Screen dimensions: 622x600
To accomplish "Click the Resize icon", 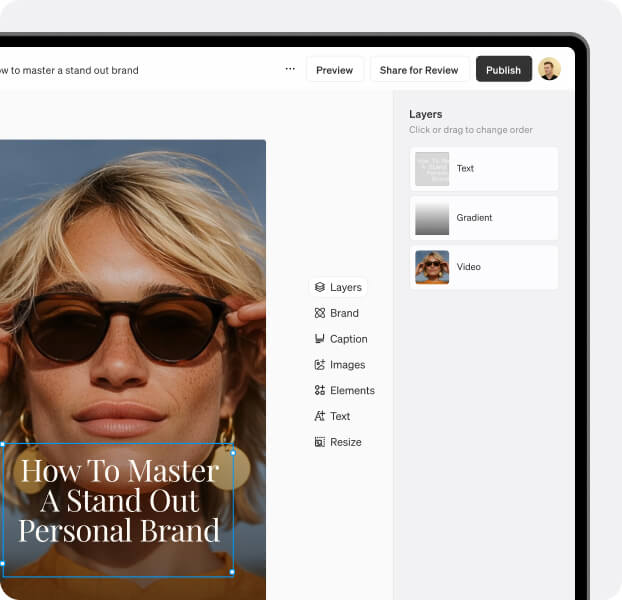I will 320,442.
